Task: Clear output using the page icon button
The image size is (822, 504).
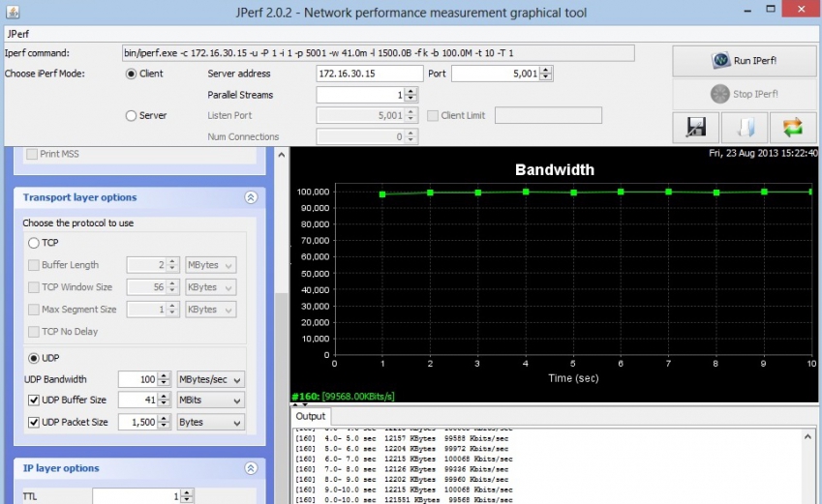Action: pyautogui.click(x=745, y=128)
